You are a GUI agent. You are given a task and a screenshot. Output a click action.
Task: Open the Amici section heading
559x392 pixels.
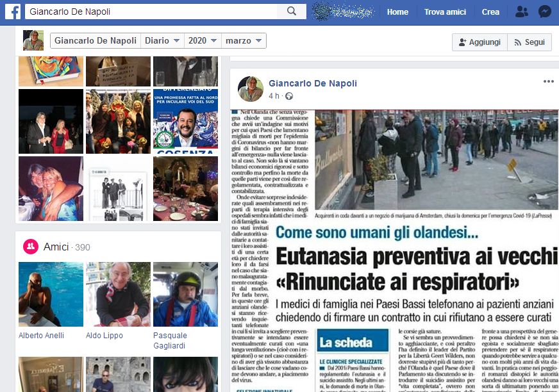[x=56, y=247]
